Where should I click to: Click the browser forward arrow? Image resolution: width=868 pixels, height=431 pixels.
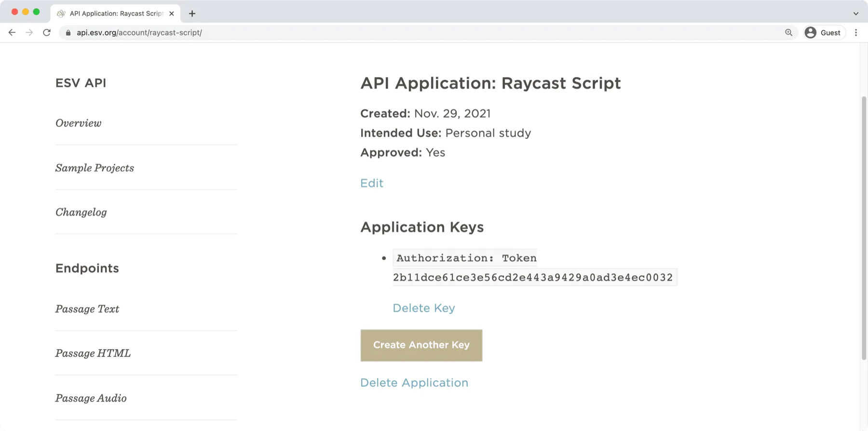point(29,32)
